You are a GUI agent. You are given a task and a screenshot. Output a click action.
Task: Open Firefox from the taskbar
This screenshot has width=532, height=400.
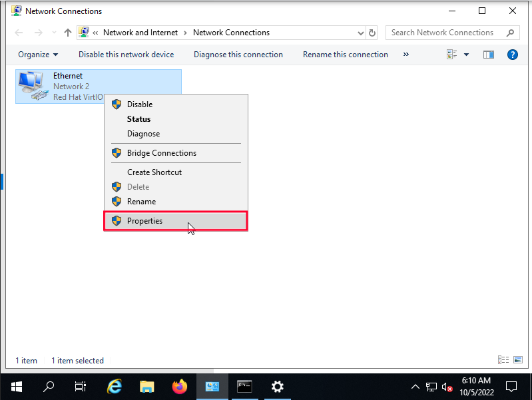(x=180, y=386)
